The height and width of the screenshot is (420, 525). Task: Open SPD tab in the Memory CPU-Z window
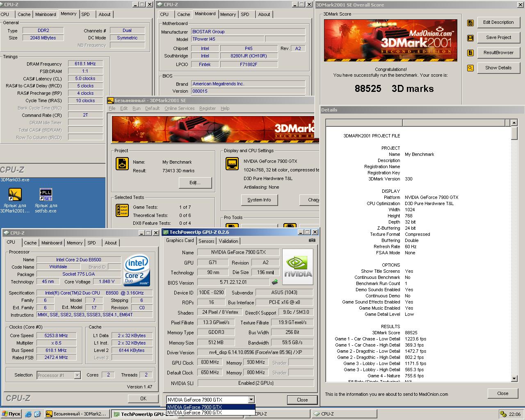pos(85,14)
